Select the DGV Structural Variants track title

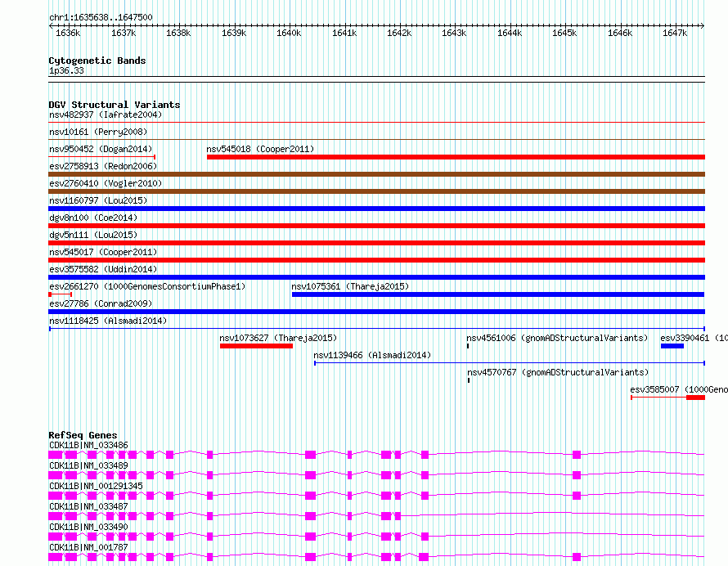(115, 105)
